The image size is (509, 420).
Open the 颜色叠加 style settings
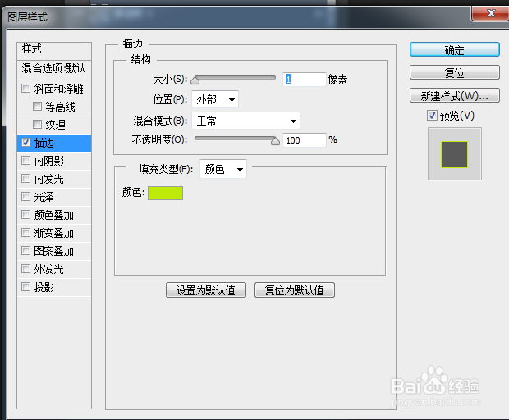click(x=54, y=215)
